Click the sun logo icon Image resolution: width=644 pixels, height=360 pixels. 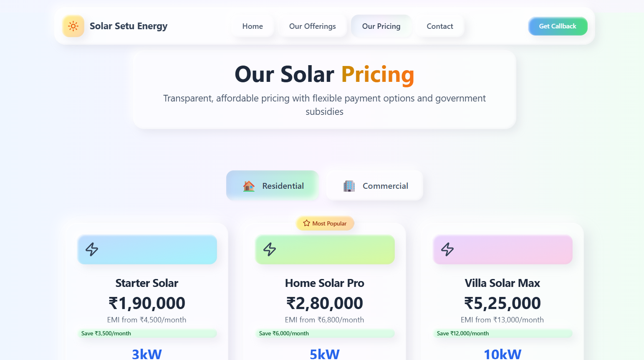pos(73,26)
